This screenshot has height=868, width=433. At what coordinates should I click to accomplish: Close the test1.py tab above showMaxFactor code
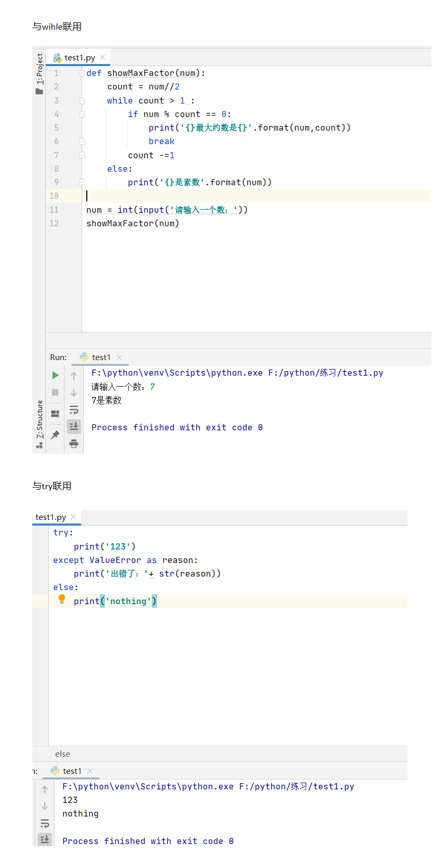102,57
